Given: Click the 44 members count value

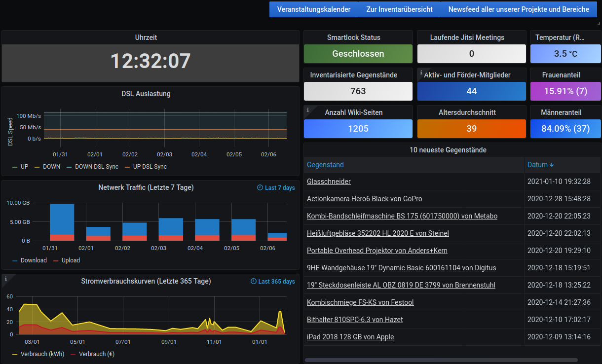Looking at the screenshot, I should pyautogui.click(x=472, y=91).
